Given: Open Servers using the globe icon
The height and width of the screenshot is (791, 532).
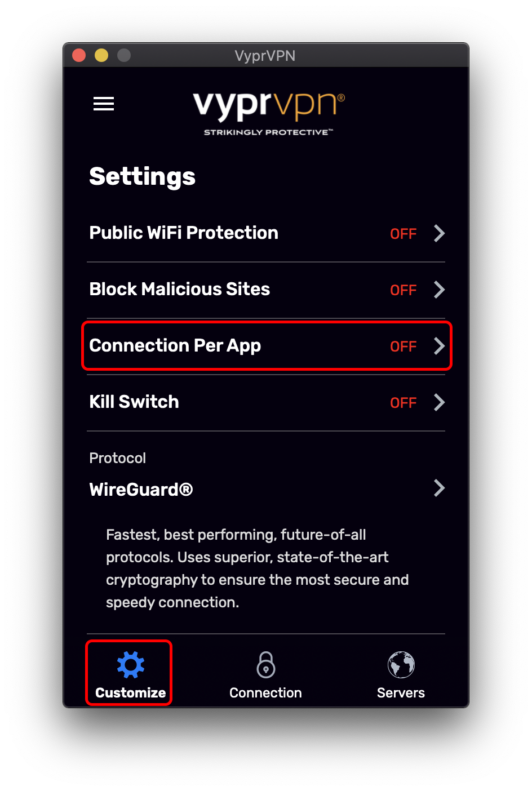Looking at the screenshot, I should (x=400, y=665).
